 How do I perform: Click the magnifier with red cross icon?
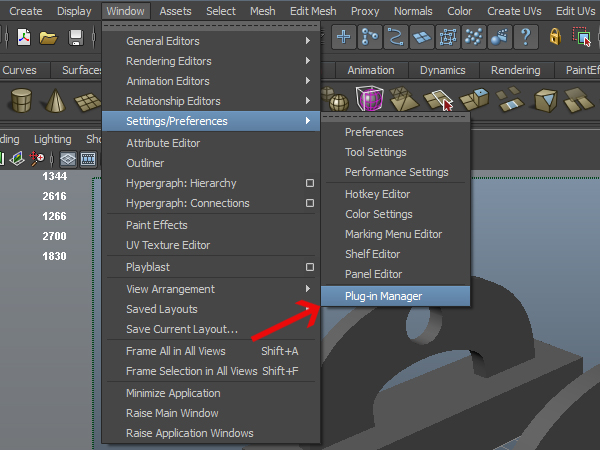coord(37,158)
